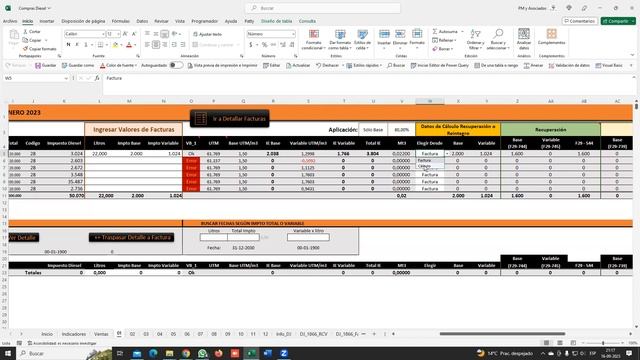Open the Datos ribbon tab
The image size is (640, 360).
point(142,21)
